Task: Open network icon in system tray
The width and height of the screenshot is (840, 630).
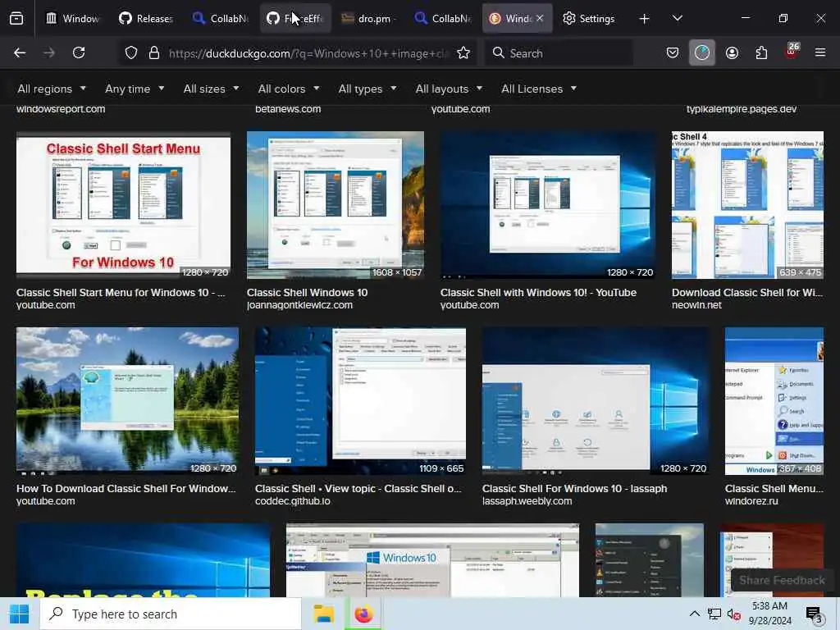Action: (x=714, y=614)
